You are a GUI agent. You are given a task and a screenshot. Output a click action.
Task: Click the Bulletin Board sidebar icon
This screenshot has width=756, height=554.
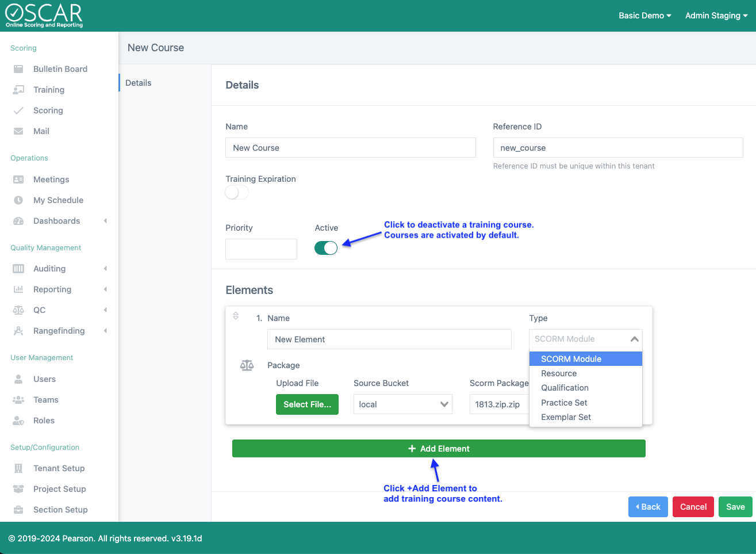coord(18,69)
